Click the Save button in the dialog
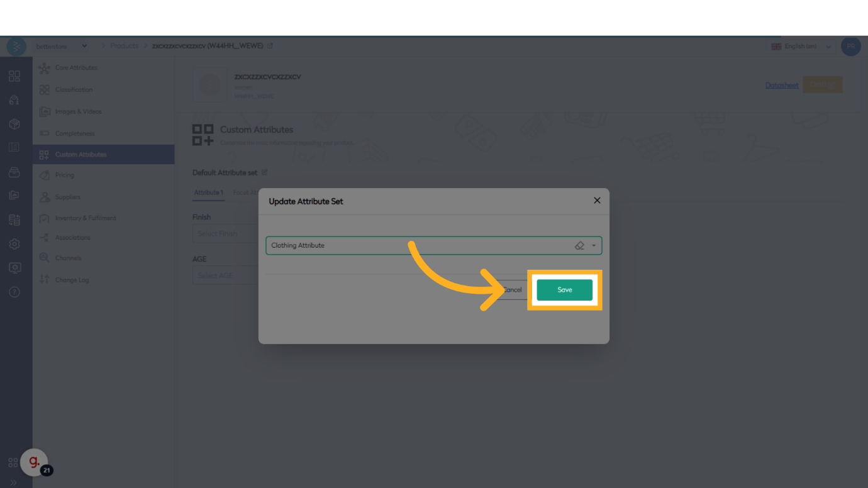 (x=564, y=290)
